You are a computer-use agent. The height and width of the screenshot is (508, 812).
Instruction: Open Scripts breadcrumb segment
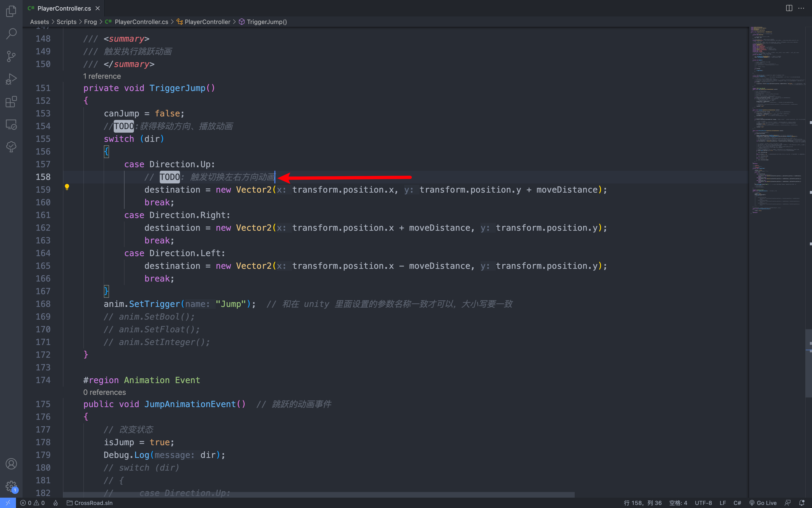click(66, 22)
